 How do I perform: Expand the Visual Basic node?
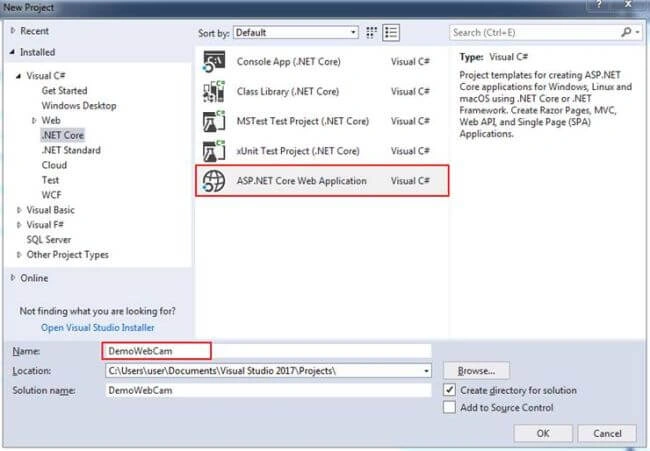[19, 210]
